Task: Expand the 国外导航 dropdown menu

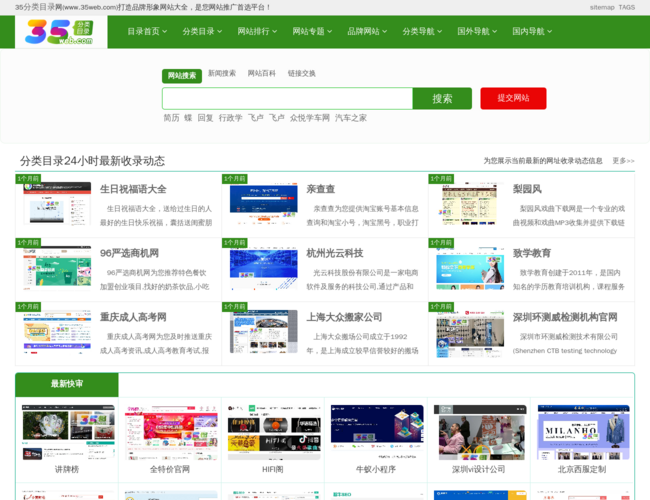Action: [x=477, y=32]
